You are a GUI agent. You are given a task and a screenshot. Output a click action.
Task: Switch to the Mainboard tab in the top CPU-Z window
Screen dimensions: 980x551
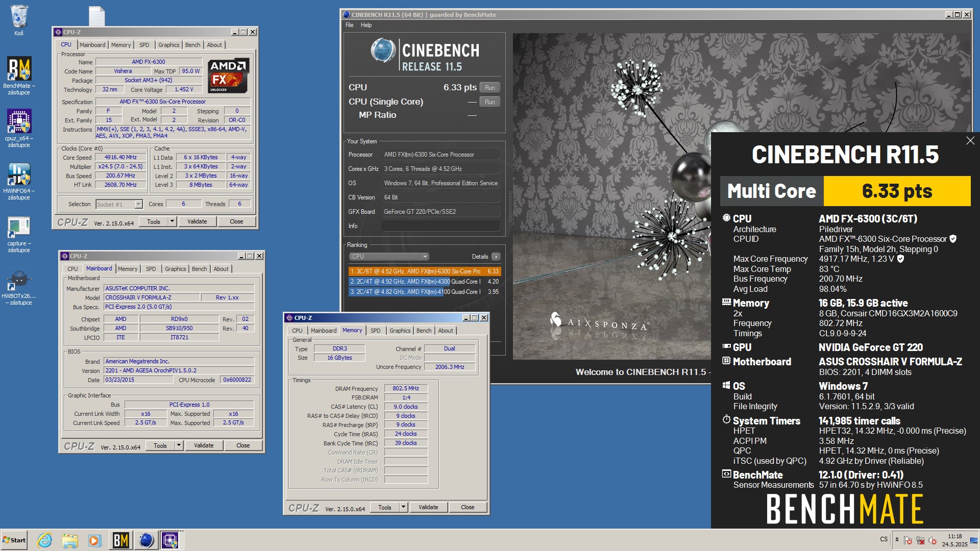tap(92, 45)
